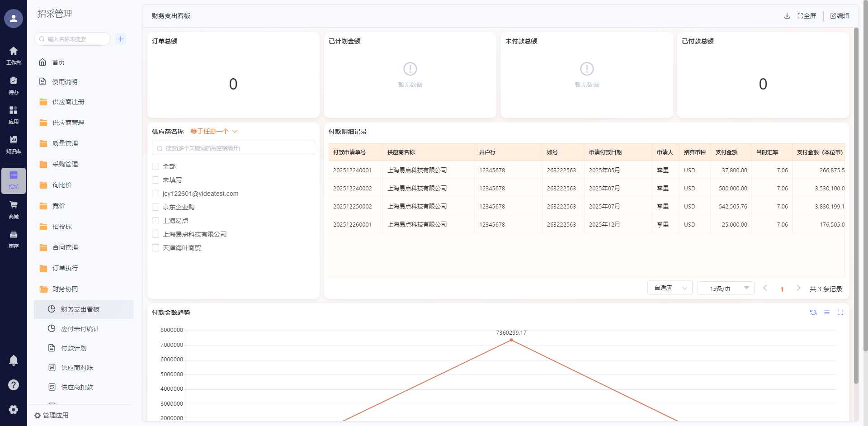Viewport: 868px width, 426px height.
Task: Open the help question mark icon
Action: pos(14,385)
